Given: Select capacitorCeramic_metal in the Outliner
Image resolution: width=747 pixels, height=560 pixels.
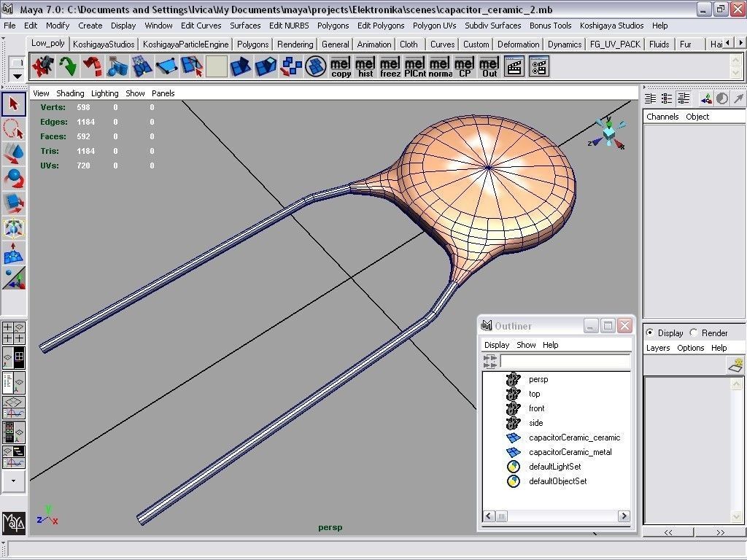Looking at the screenshot, I should [x=570, y=452].
